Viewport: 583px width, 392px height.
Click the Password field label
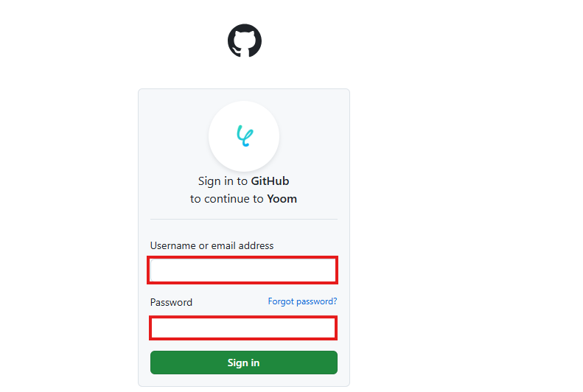[171, 302]
